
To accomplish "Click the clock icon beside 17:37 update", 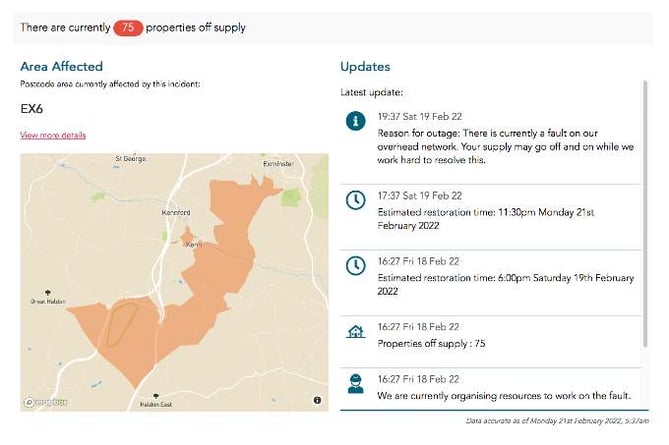I will [355, 200].
